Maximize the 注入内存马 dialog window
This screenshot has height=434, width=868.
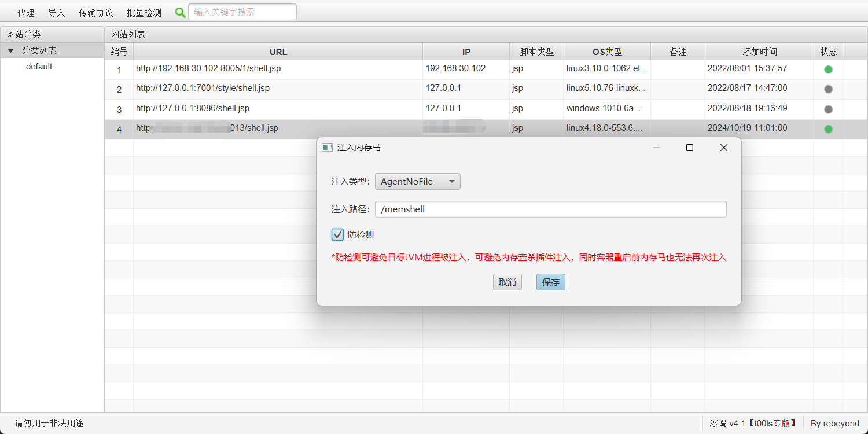[x=689, y=148]
